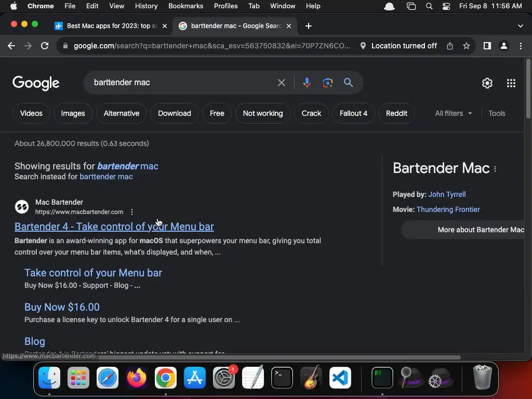This screenshot has height=399, width=532.
Task: Launch Safari from the dock
Action: (108, 378)
